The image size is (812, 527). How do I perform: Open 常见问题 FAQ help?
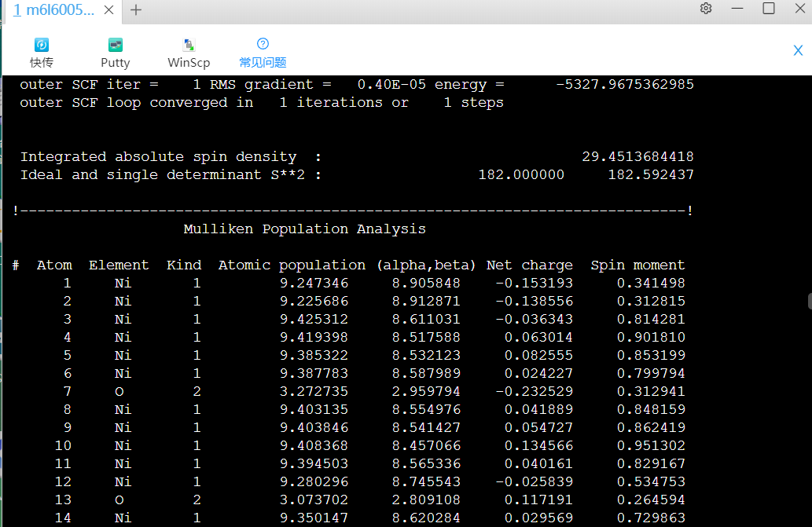click(x=263, y=53)
